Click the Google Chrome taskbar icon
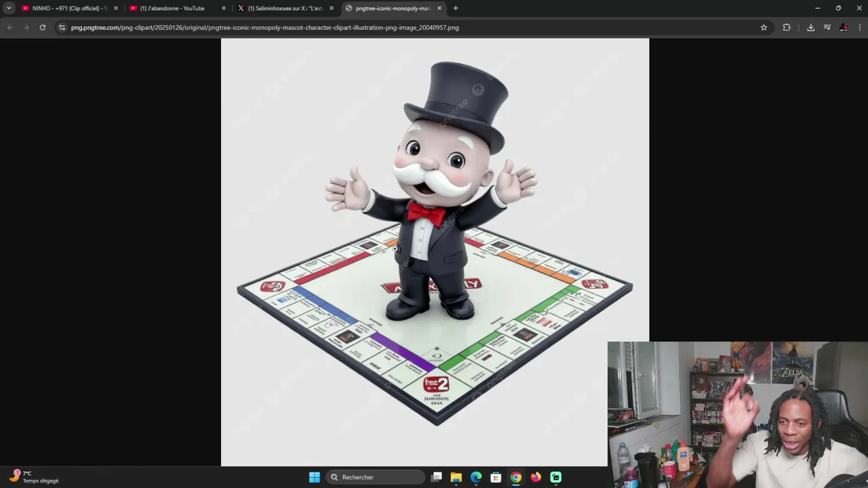 tap(516, 477)
